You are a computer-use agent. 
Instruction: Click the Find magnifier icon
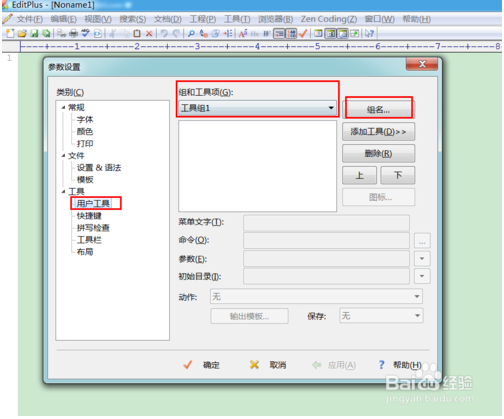191,33
